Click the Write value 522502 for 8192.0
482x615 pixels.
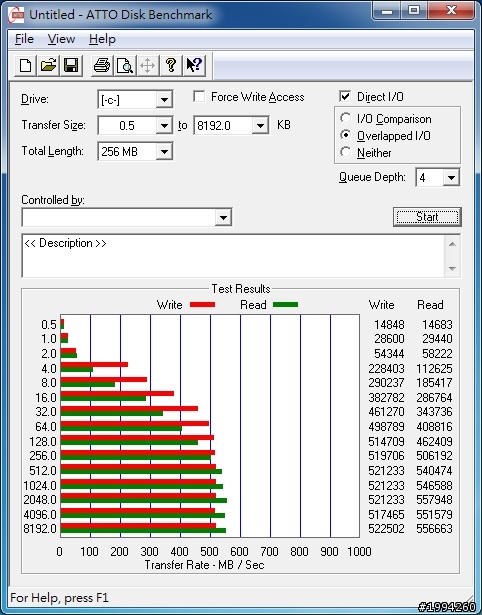(386, 529)
